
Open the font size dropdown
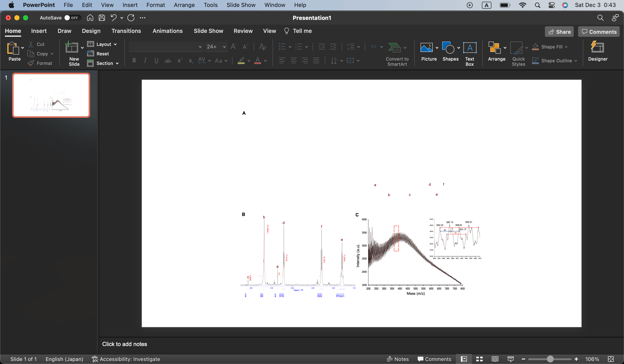tap(224, 47)
